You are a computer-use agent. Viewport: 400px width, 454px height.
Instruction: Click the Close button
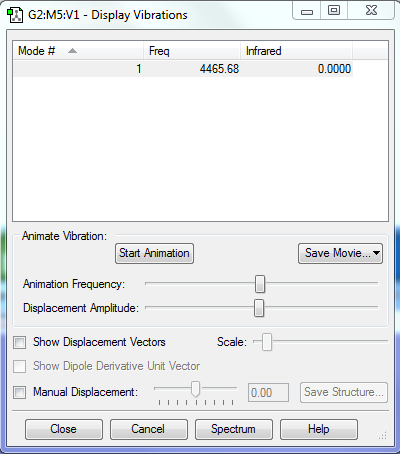tap(64, 429)
